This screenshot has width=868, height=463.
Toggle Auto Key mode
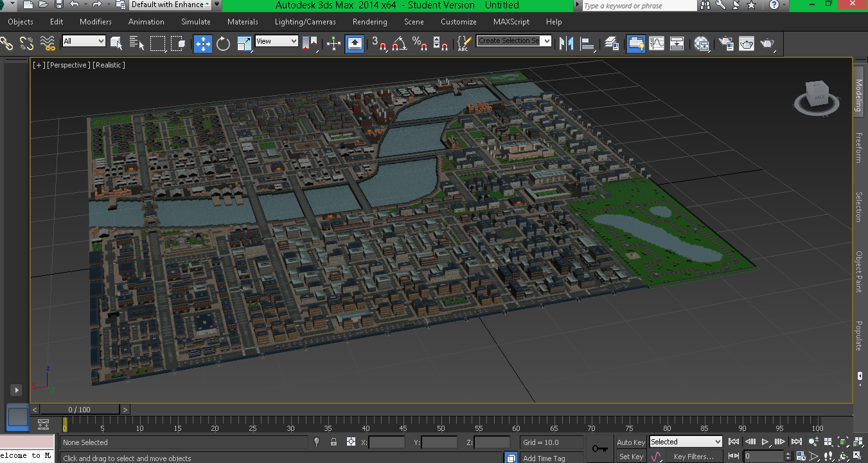pyautogui.click(x=631, y=442)
